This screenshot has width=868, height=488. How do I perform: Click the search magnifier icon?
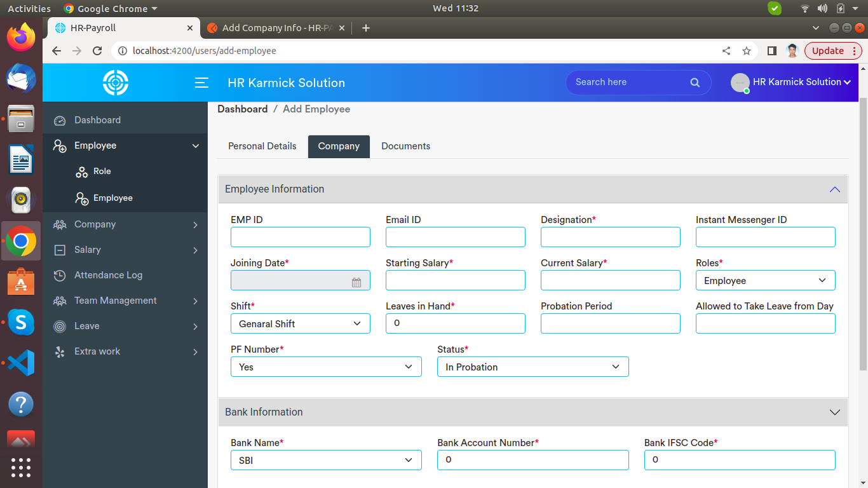click(695, 83)
